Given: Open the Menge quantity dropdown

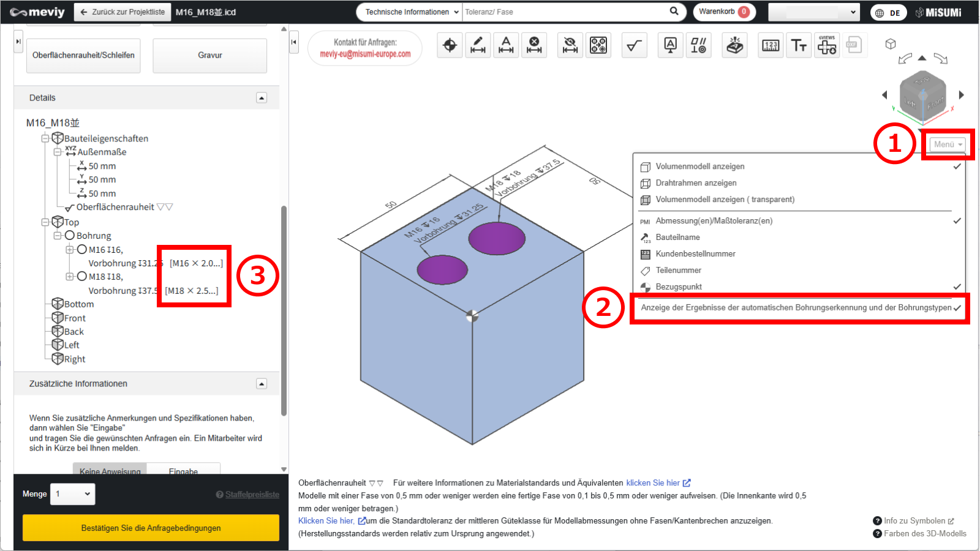Looking at the screenshot, I should pos(73,494).
